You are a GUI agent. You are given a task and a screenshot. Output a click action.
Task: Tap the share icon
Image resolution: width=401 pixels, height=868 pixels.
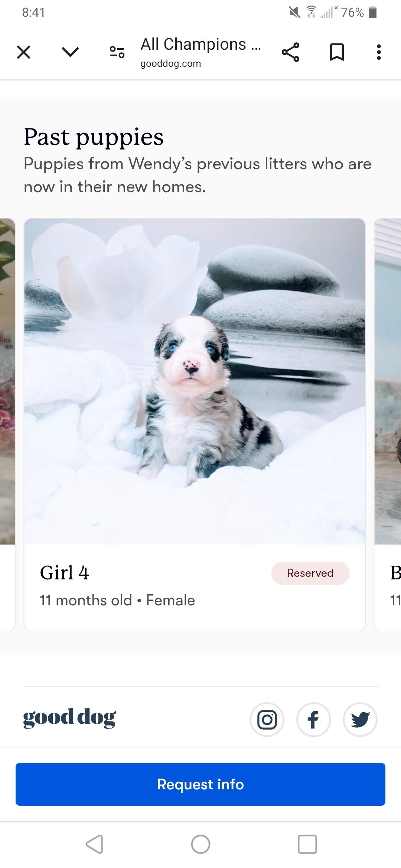point(290,52)
